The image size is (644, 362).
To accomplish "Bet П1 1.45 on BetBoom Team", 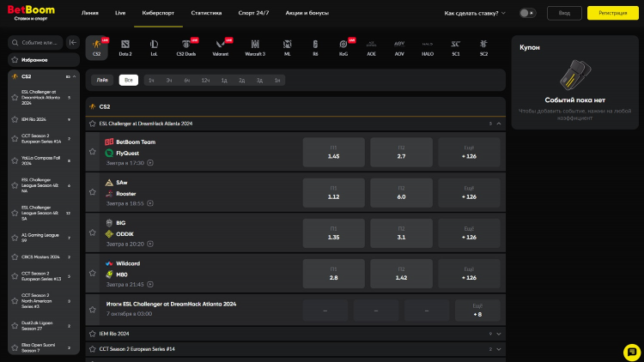I will tap(333, 153).
